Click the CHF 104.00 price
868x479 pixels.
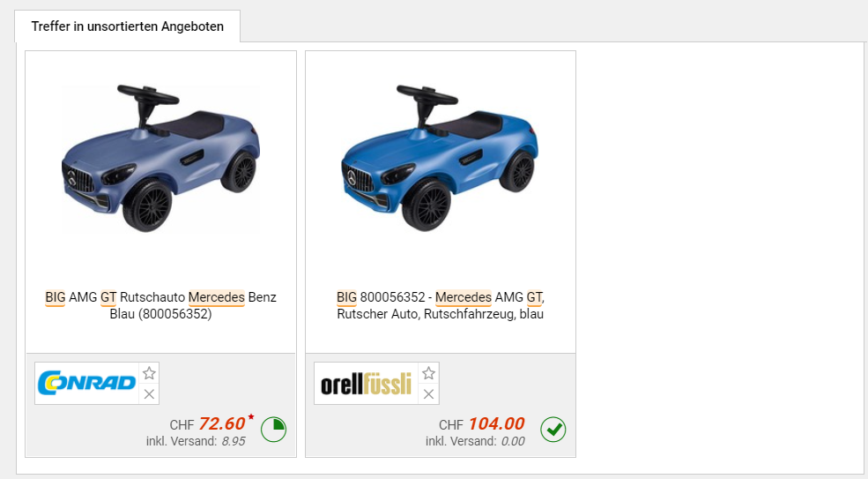click(x=482, y=424)
